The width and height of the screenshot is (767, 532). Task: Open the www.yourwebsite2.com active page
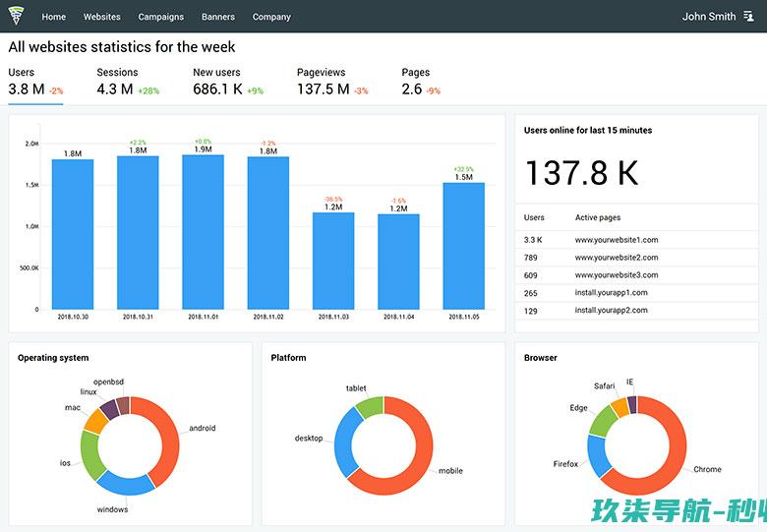click(617, 258)
